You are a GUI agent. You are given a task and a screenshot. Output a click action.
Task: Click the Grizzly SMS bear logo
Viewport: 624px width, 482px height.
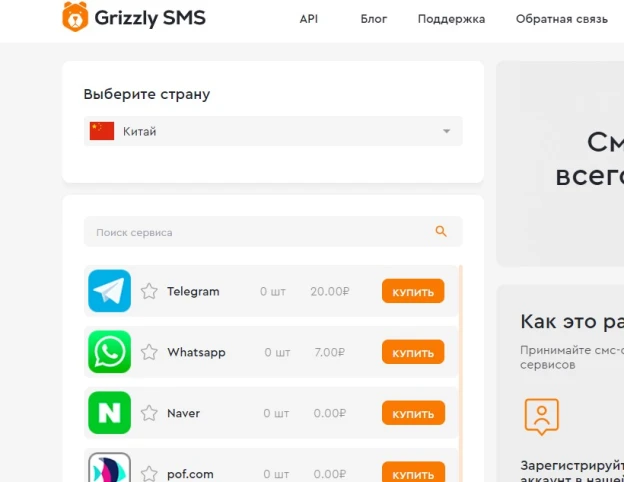click(75, 17)
